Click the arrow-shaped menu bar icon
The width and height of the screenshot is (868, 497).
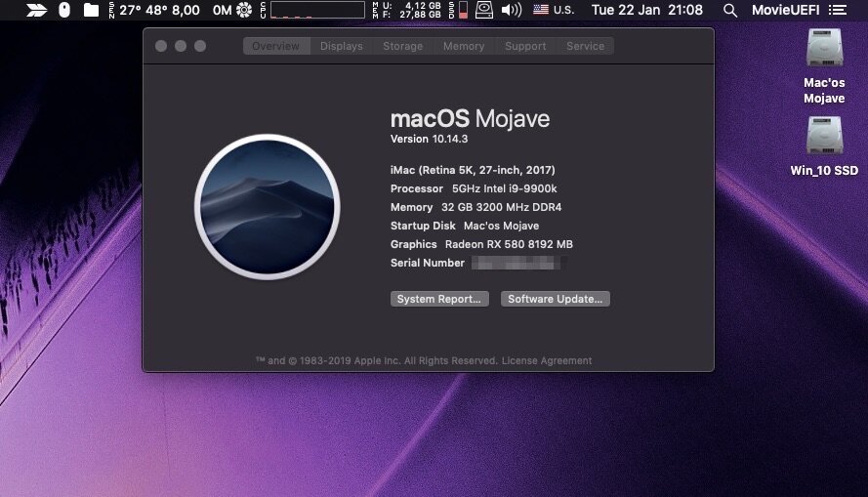click(x=36, y=10)
